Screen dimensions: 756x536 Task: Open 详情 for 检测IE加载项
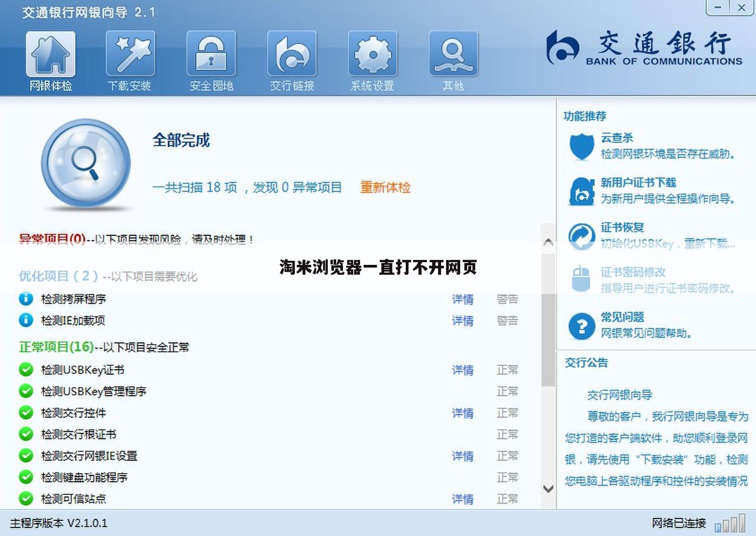click(x=463, y=320)
